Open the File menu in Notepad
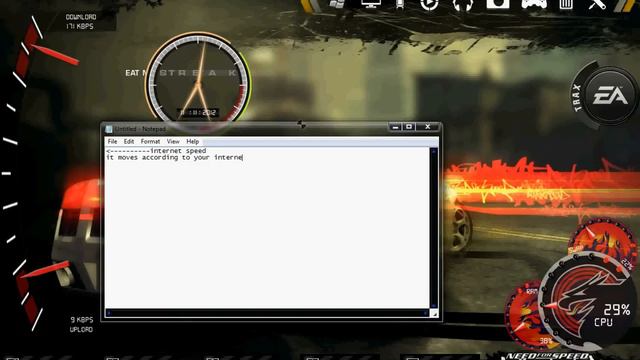 click(112, 141)
